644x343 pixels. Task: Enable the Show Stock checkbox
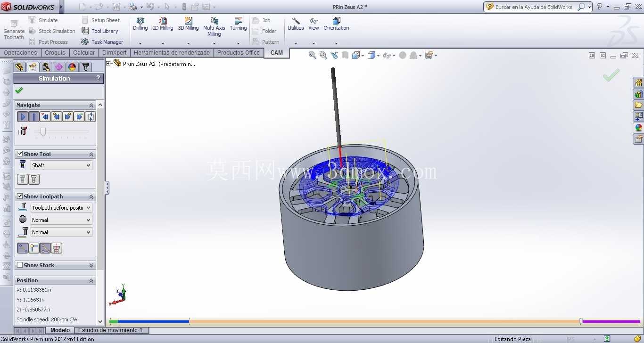click(20, 265)
